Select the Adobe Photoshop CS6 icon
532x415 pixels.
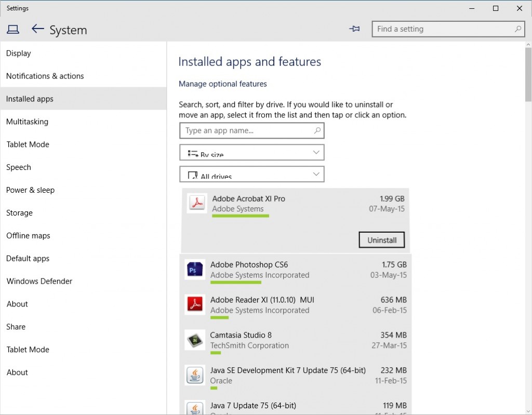point(195,270)
